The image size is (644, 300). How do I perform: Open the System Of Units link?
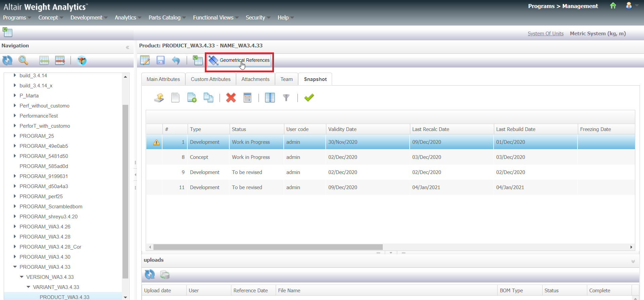[545, 34]
